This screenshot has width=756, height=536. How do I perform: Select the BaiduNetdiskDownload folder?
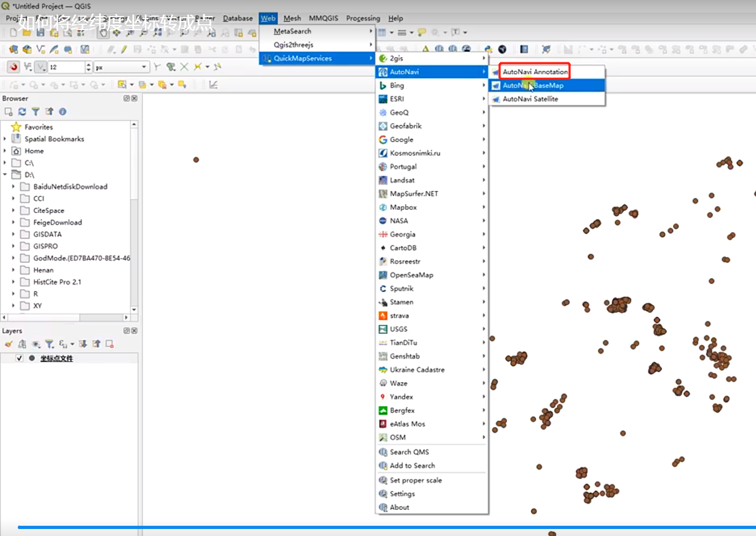pyautogui.click(x=70, y=187)
